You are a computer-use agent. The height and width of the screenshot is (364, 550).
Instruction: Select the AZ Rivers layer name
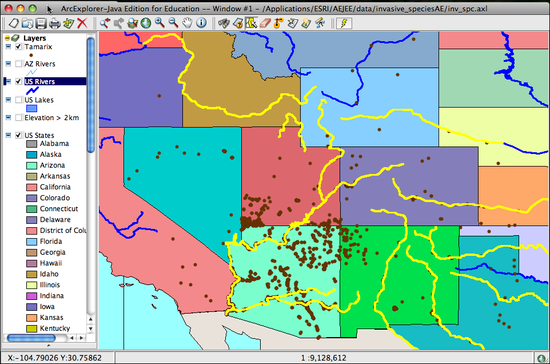(40, 64)
